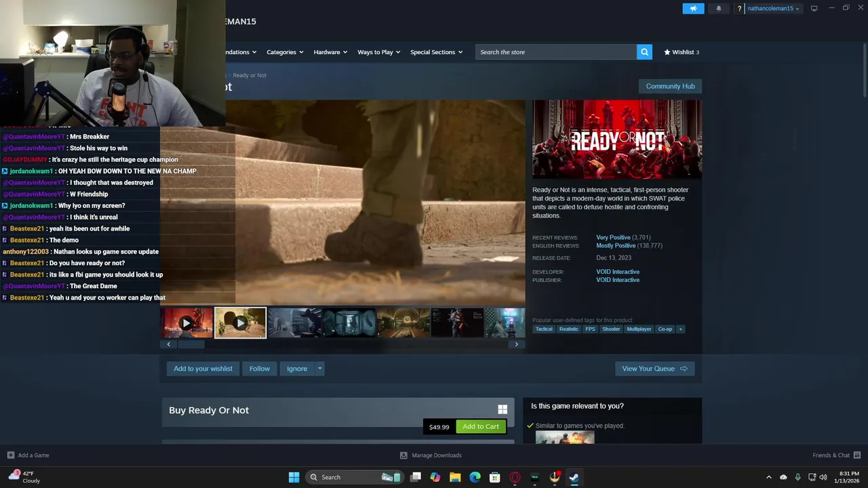868x488 pixels.
Task: Open the volume speaker tray icon
Action: tap(823, 477)
